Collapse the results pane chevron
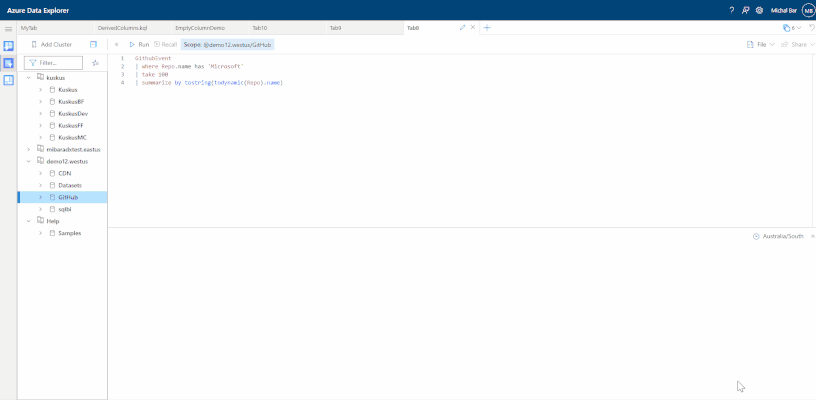The width and height of the screenshot is (816, 400). 812,236
